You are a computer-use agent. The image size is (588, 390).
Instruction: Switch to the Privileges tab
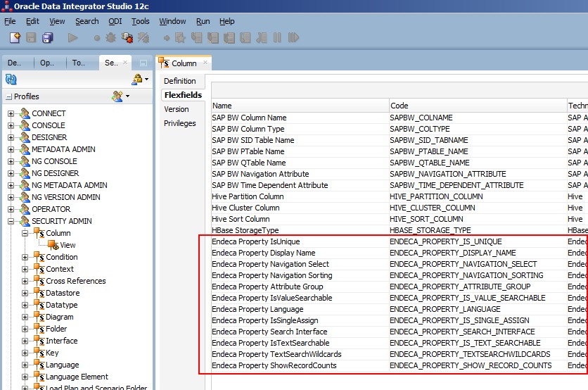coord(180,123)
